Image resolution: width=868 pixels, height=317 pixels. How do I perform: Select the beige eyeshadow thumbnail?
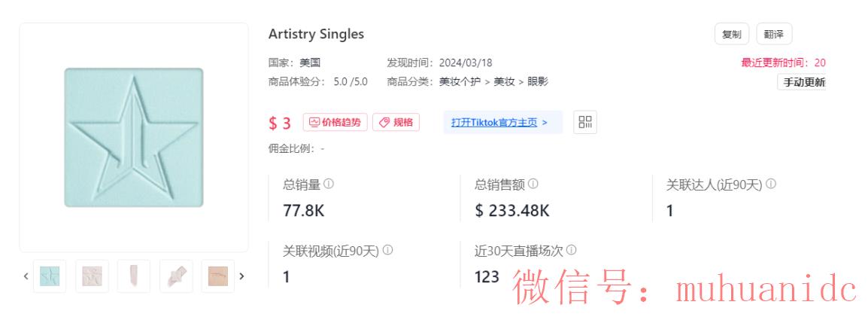[x=218, y=276]
